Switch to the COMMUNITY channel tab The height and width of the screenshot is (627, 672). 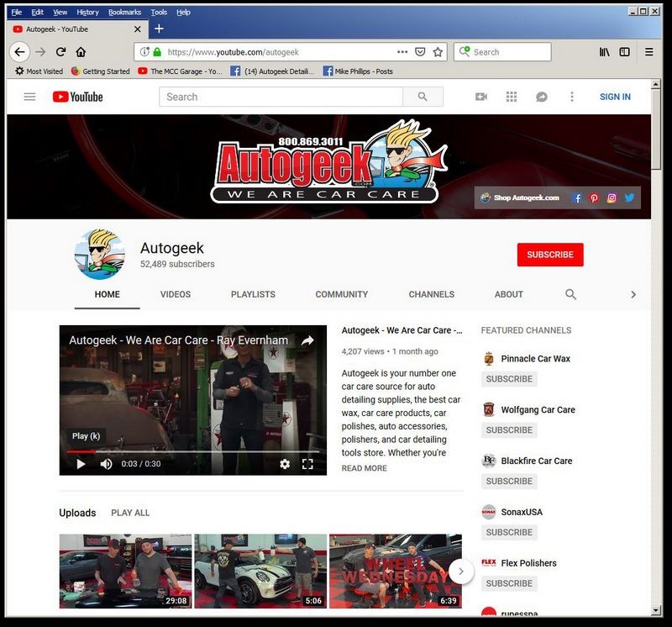pyautogui.click(x=342, y=294)
